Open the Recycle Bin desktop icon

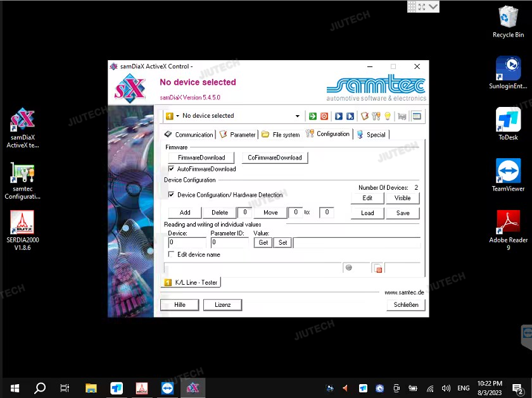click(x=508, y=22)
